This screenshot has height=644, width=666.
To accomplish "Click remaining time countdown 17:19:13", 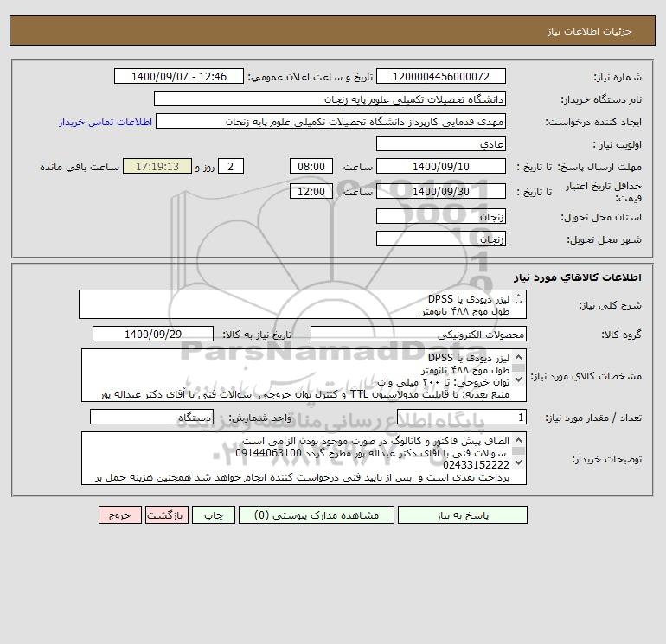I will (x=157, y=167).
